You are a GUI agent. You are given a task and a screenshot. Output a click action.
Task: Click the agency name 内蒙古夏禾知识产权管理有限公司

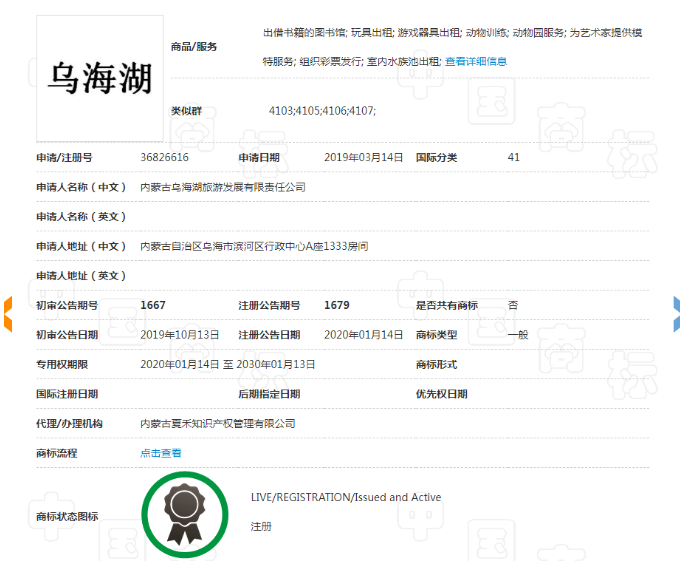217,424
